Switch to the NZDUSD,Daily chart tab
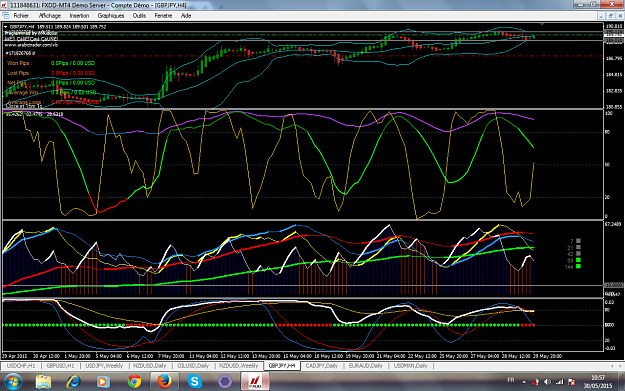The width and height of the screenshot is (625, 391). tap(149, 365)
